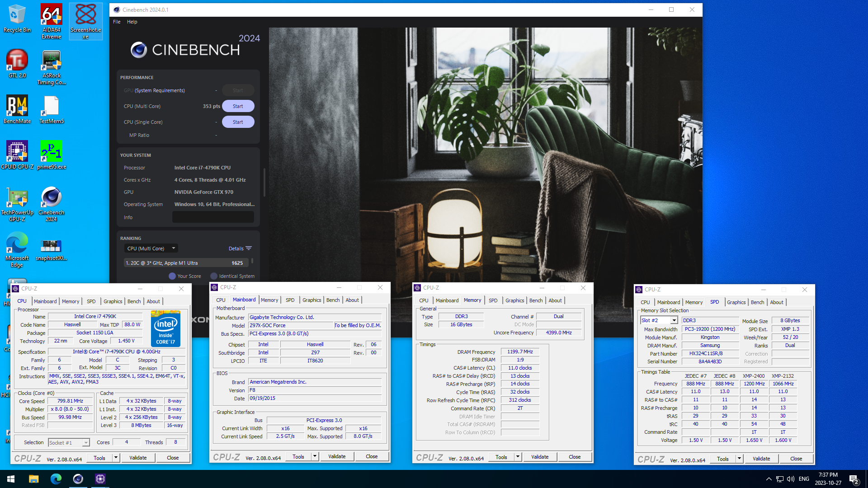This screenshot has height=488, width=868.
Task: Open GTL 2.0 desktop shortcut
Action: tap(17, 64)
